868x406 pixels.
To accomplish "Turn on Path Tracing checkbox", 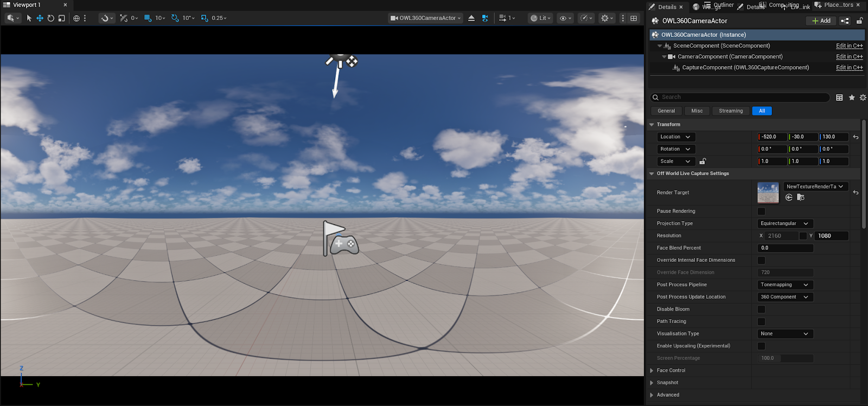I will (761, 321).
